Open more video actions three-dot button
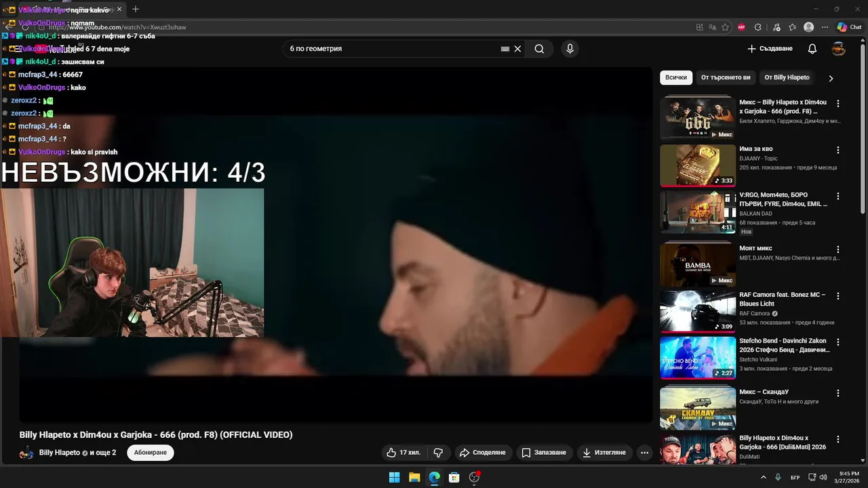Image resolution: width=868 pixels, height=488 pixels. click(644, 452)
